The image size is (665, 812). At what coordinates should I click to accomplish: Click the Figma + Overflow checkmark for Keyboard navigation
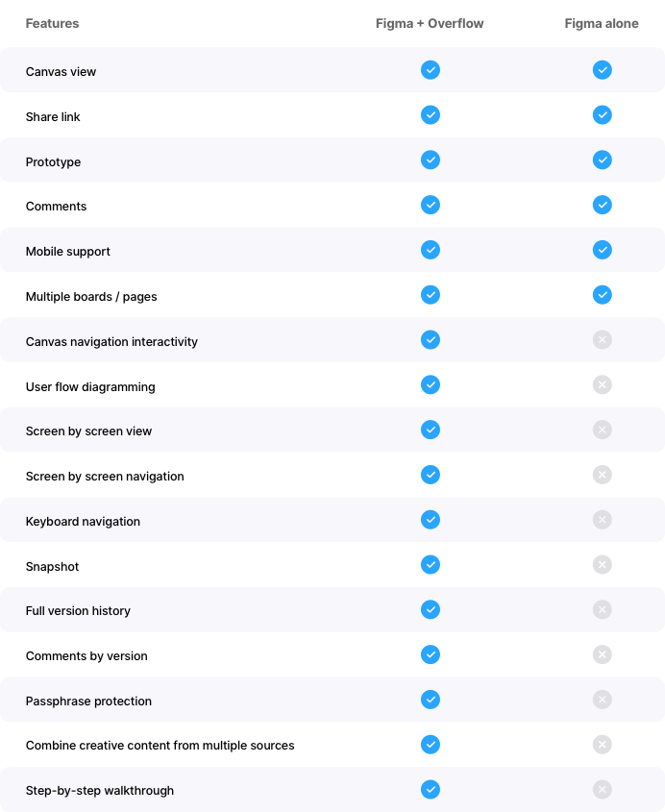431,520
